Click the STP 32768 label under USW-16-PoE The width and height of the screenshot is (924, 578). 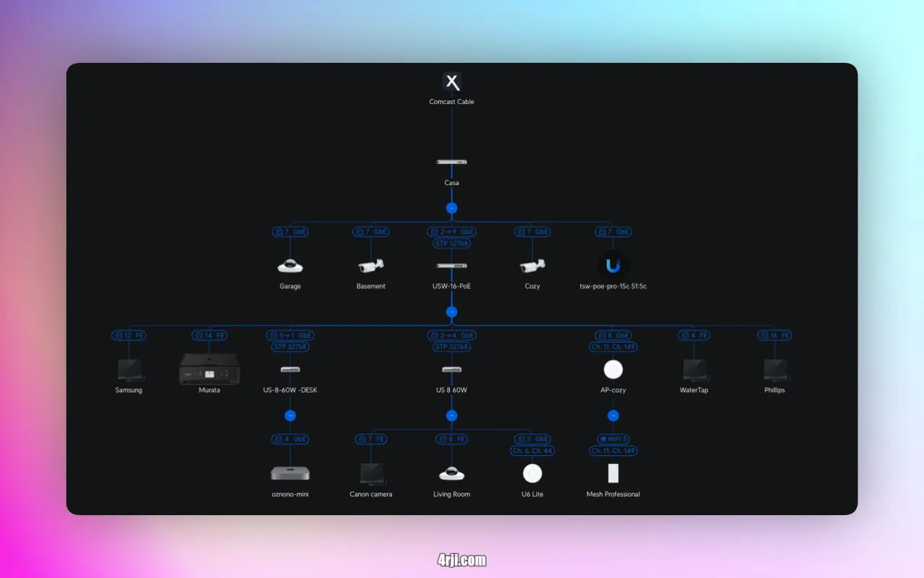pyautogui.click(x=451, y=243)
